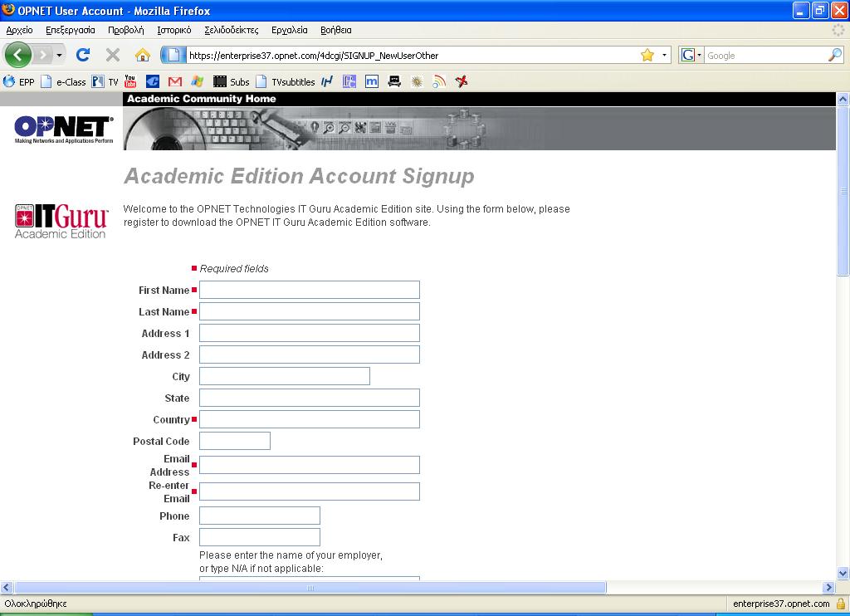Open the Προβολή menu
The width and height of the screenshot is (850, 616).
pyautogui.click(x=126, y=31)
